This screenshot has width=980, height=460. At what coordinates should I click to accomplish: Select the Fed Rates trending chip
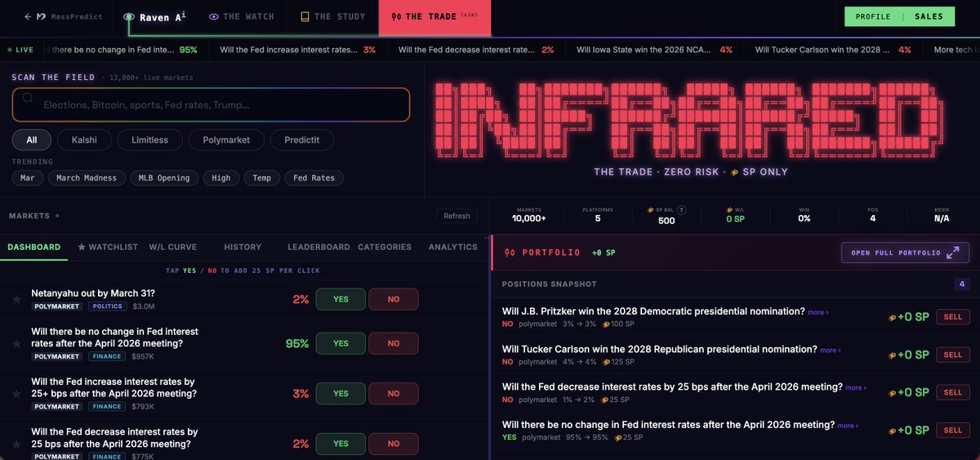click(x=314, y=177)
